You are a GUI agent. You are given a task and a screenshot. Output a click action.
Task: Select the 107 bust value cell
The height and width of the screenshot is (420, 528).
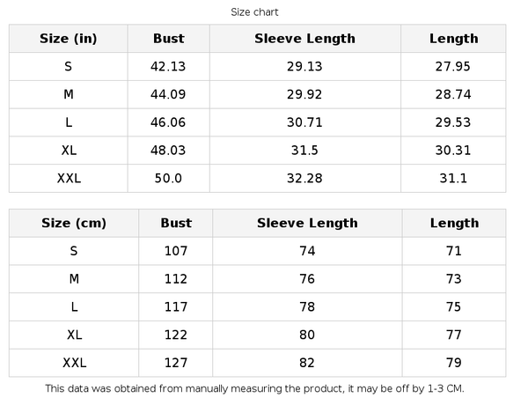coord(176,251)
